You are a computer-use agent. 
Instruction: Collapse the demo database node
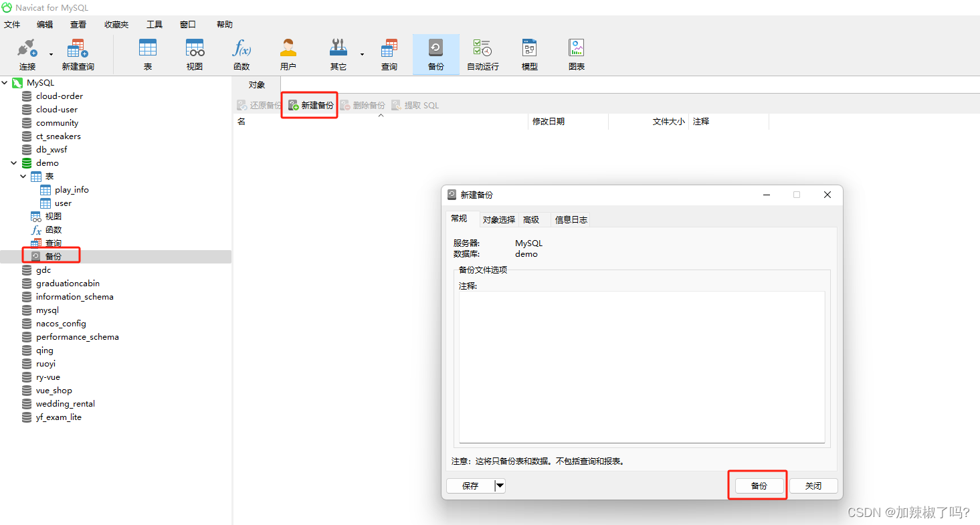coord(15,163)
